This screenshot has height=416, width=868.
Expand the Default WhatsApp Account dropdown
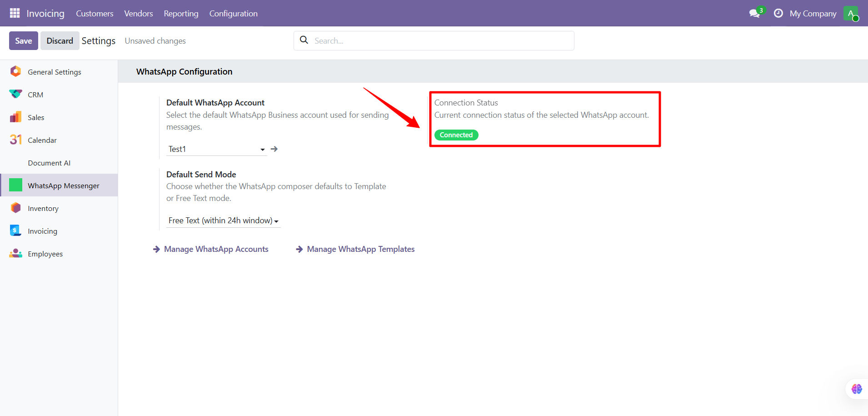[216, 149]
